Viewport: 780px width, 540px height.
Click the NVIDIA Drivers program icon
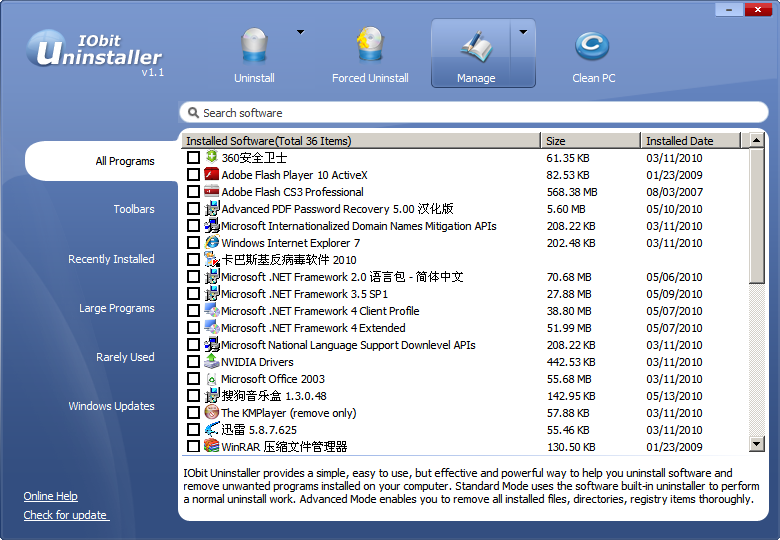212,362
